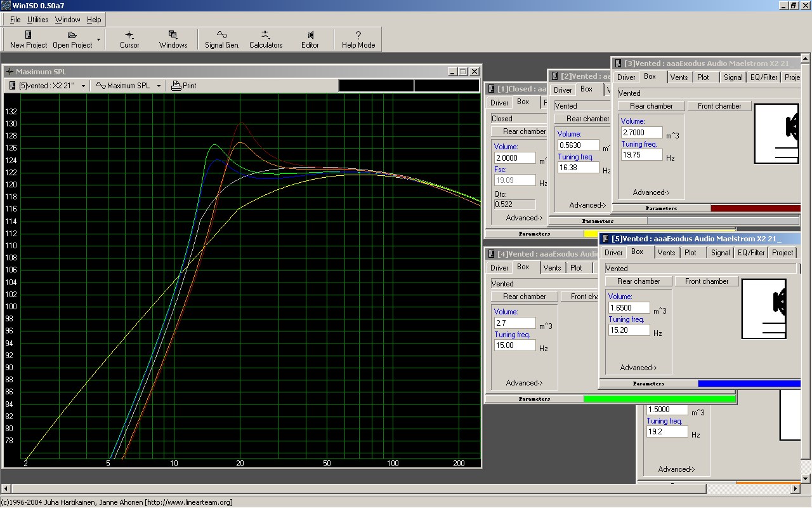This screenshot has width=812, height=508.
Task: Click Advanced-> in [5]Vented window
Action: click(638, 368)
